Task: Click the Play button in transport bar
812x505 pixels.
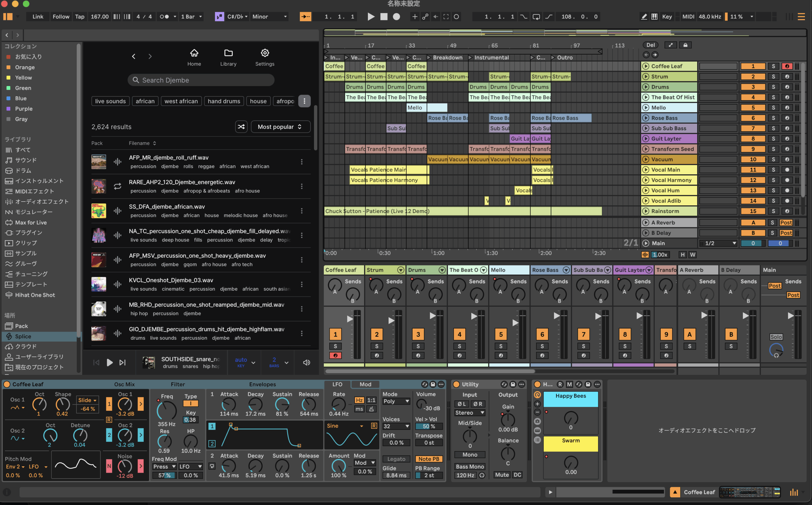Action: (x=371, y=17)
